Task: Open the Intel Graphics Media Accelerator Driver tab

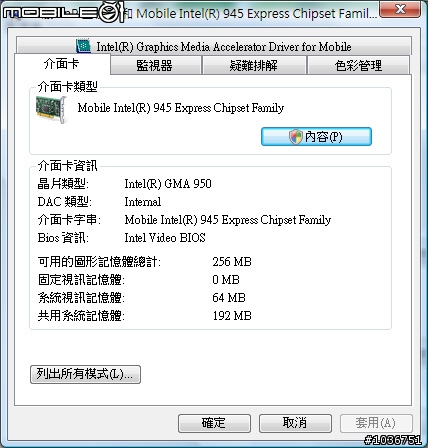Action: coord(214,46)
